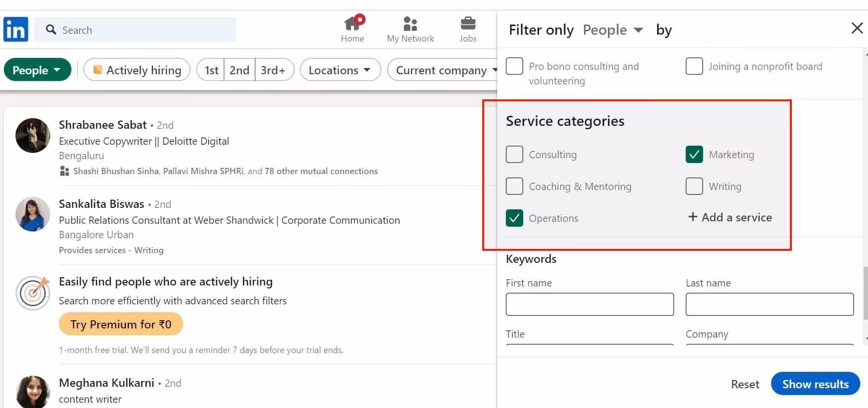Viewport: 868px width, 408px height.
Task: Uncheck the Marketing service category
Action: [x=694, y=154]
